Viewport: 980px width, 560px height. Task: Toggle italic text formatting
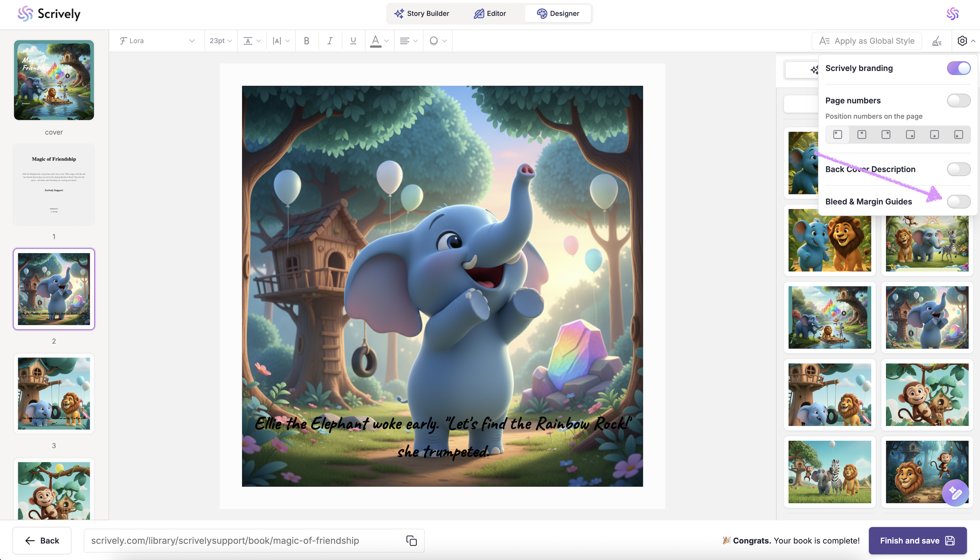(x=330, y=41)
